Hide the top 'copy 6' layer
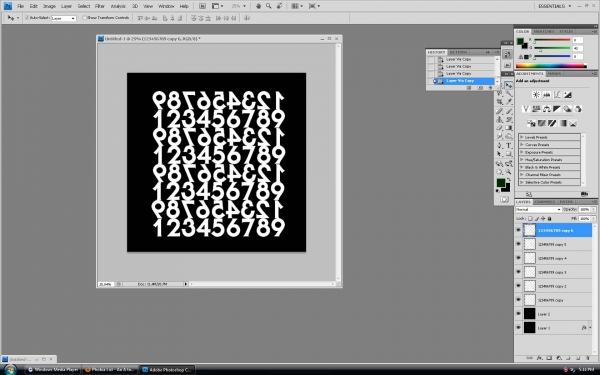 pyautogui.click(x=518, y=230)
